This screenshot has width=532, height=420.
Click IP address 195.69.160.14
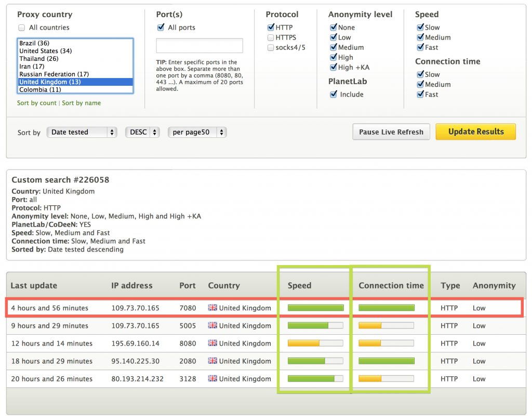point(136,343)
